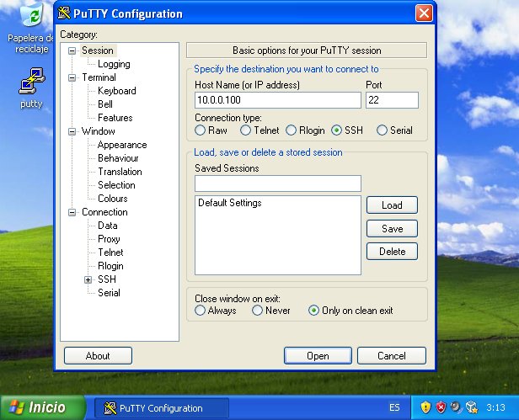Select the Papelera de reciclaje desktop icon
This screenshot has width=519, height=420.
33,15
